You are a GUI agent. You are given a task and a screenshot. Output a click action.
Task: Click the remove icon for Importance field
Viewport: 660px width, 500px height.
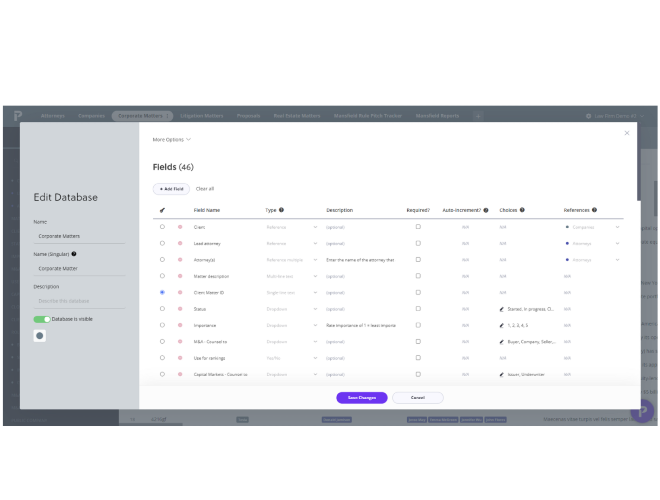180,325
